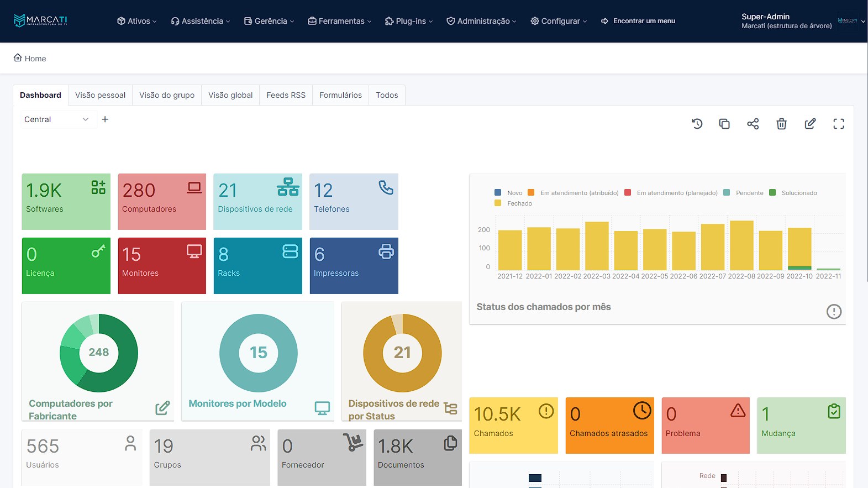Screen dimensions: 868x488
Task: Click the Fechado yellow legend swatch
Action: pyautogui.click(x=498, y=203)
